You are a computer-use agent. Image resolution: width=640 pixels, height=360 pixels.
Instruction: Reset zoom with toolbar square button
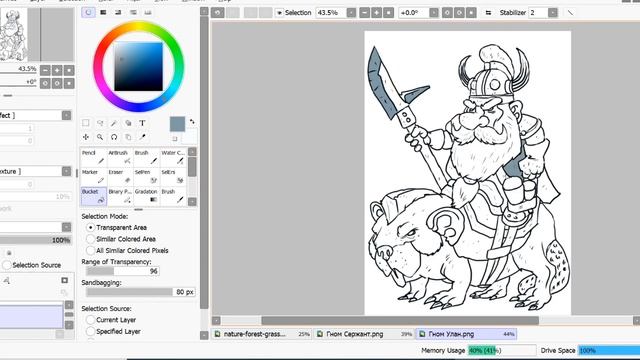[x=389, y=13]
